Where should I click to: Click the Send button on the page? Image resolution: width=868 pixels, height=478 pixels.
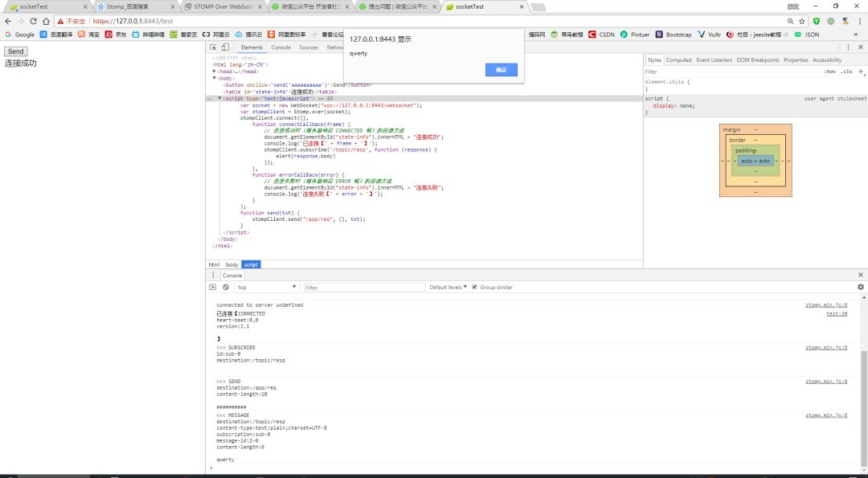pos(15,51)
